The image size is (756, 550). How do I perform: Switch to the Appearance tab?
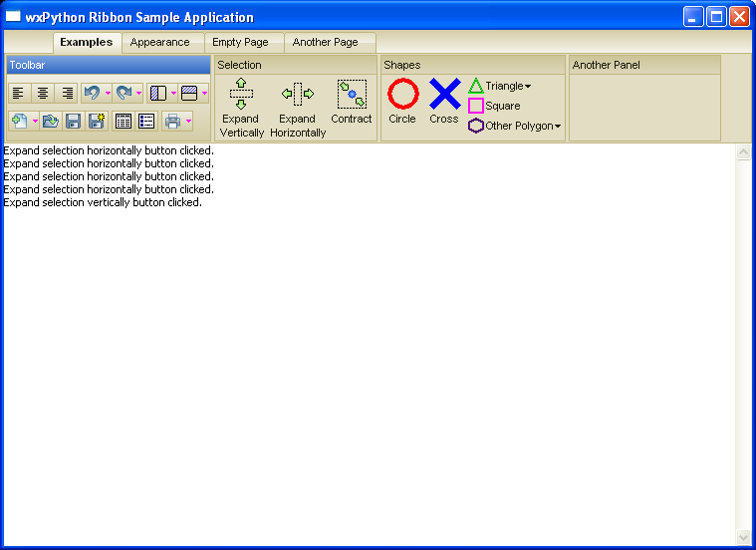(159, 43)
